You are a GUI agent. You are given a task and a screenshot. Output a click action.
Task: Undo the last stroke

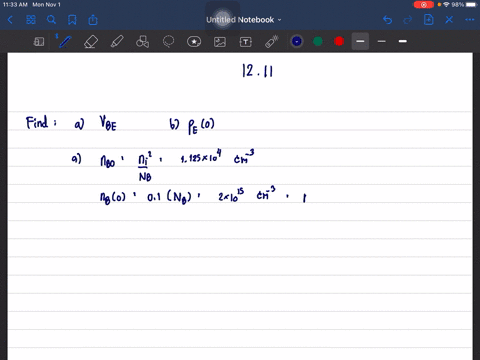[x=387, y=20]
